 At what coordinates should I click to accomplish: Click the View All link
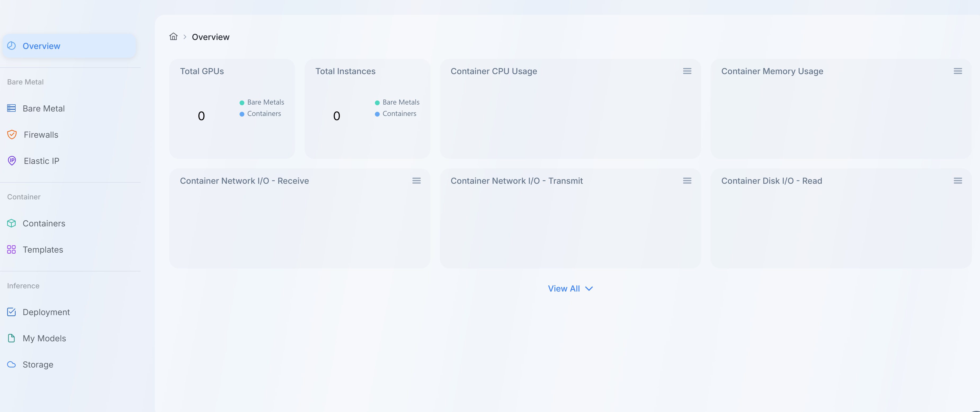[x=563, y=289]
